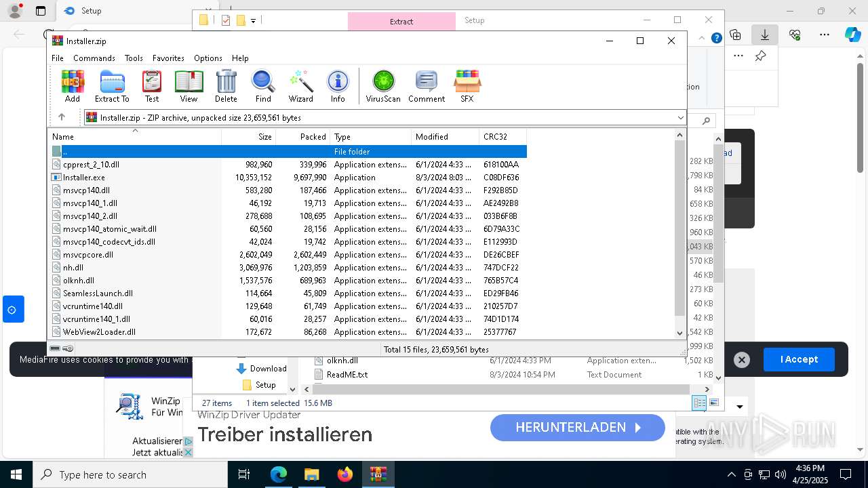Sort by Type column header
The height and width of the screenshot is (488, 868).
pos(370,136)
